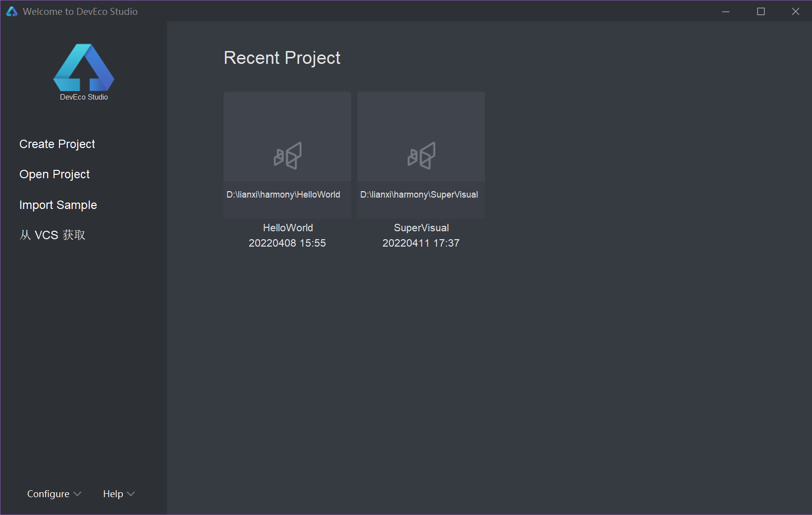Screen dimensions: 812x515
Task: Maximize the DevEco Studio window
Action: coord(761,11)
